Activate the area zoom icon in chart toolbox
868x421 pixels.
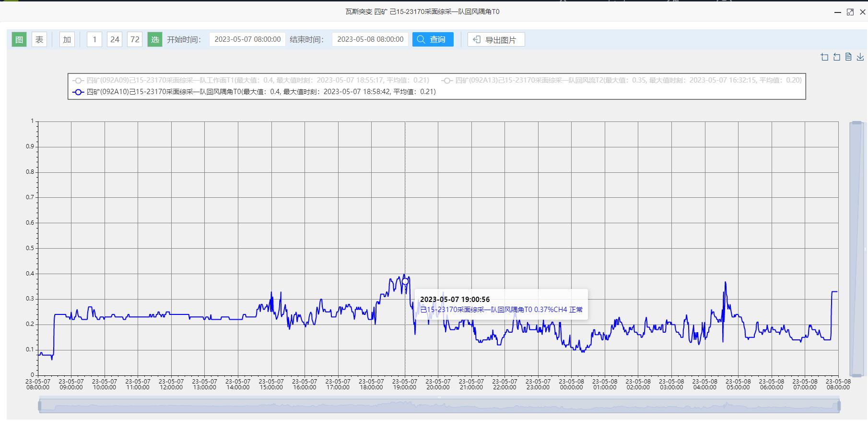coord(824,57)
